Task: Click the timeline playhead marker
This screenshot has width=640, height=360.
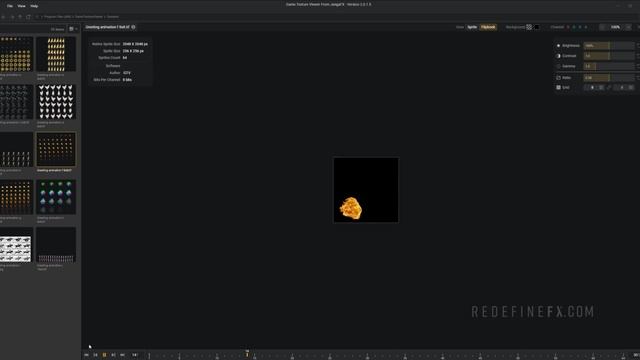Action: [x=247, y=353]
